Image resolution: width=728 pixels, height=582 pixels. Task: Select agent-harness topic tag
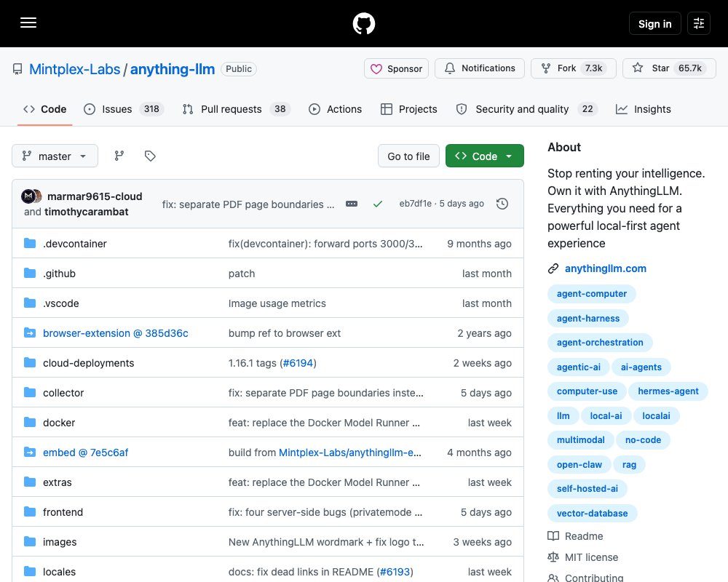click(588, 319)
